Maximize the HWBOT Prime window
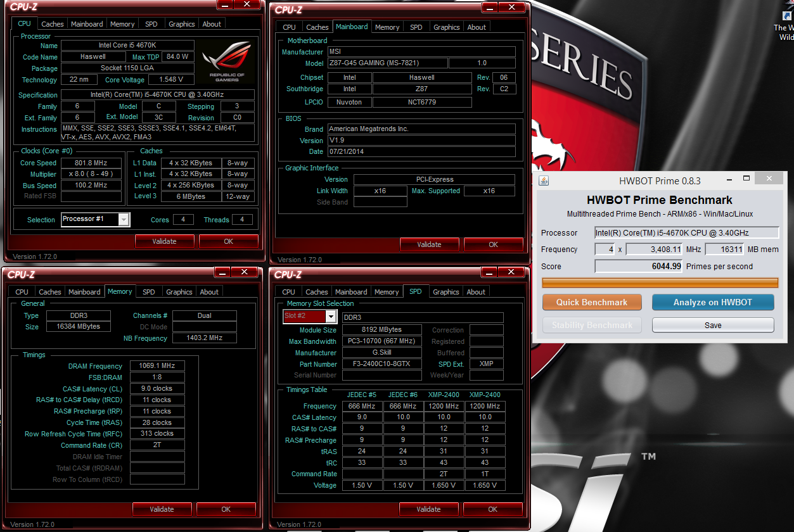Screen dimensions: 794x532 pyautogui.click(x=746, y=179)
